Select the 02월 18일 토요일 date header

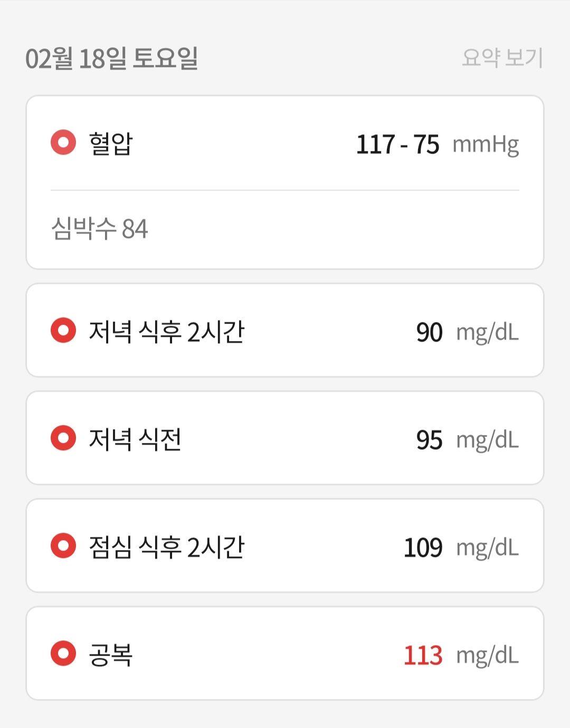click(112, 58)
